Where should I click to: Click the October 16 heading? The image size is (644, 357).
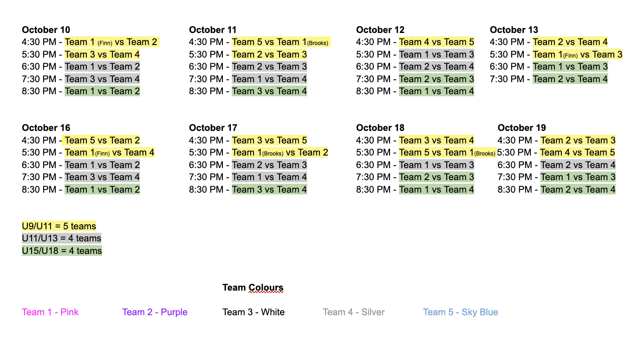46,128
